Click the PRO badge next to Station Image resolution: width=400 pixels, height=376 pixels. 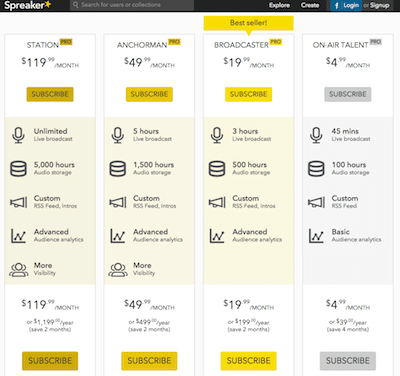click(66, 42)
